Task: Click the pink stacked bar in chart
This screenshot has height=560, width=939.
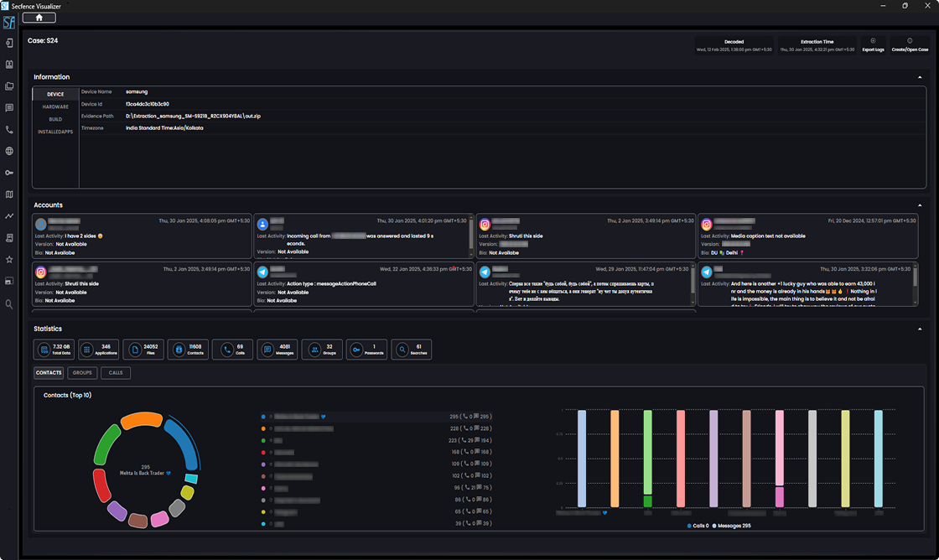Action: [x=779, y=459]
